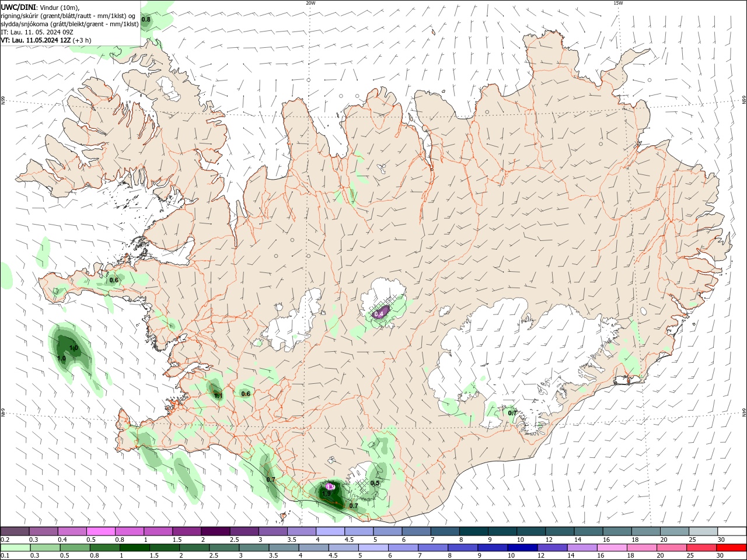Click upper legend swatch between 1 and 1.5
747x560 pixels.
[158, 531]
